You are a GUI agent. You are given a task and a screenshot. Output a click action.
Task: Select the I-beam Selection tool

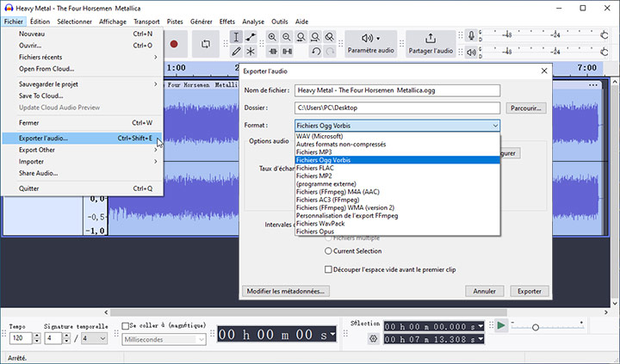click(x=237, y=37)
